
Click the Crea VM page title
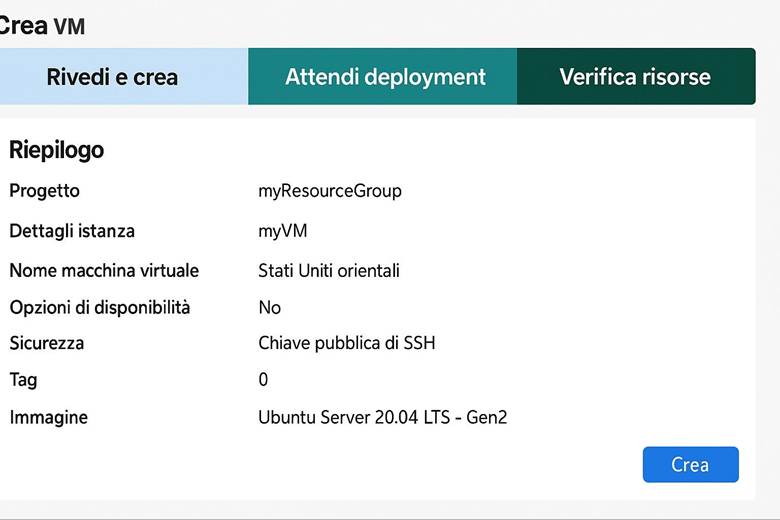coord(40,25)
